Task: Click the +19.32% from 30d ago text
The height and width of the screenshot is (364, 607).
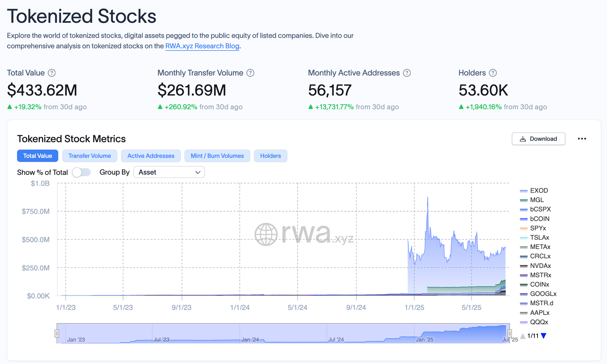Action: point(50,107)
